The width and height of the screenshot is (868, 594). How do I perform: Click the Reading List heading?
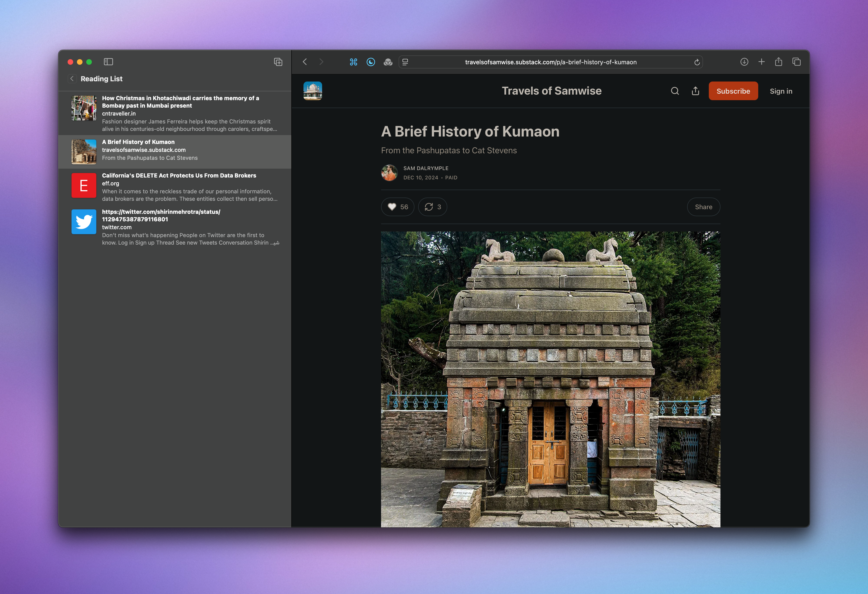pos(101,79)
